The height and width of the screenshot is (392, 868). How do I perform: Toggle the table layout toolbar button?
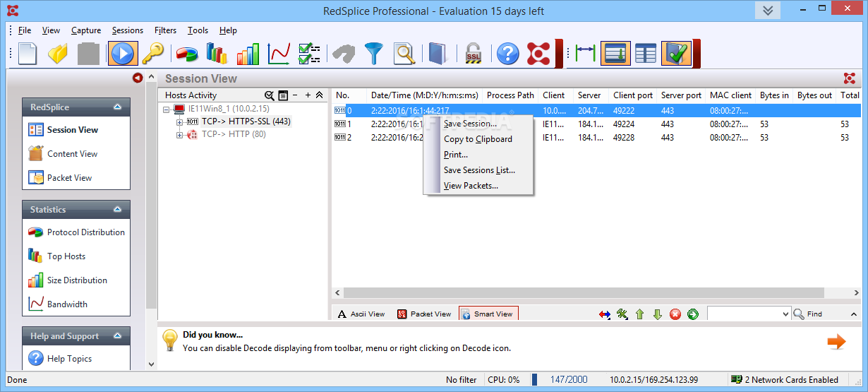pos(646,54)
